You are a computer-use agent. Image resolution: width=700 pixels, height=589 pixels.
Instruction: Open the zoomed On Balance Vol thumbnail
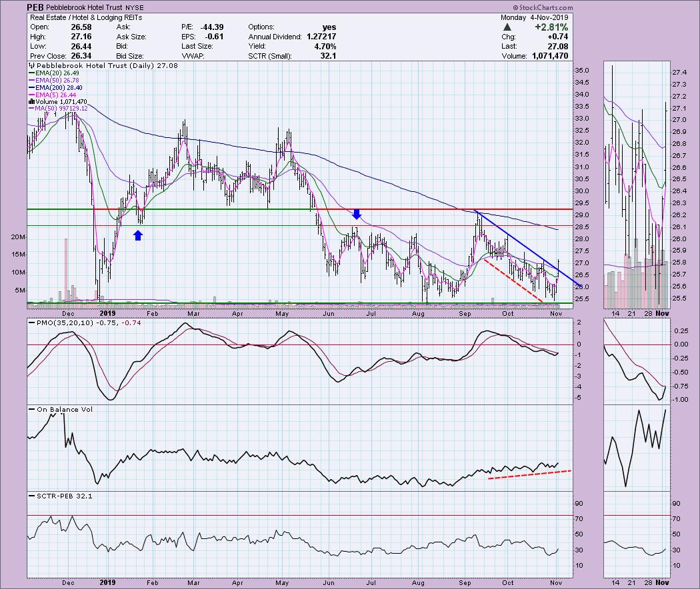click(637, 448)
